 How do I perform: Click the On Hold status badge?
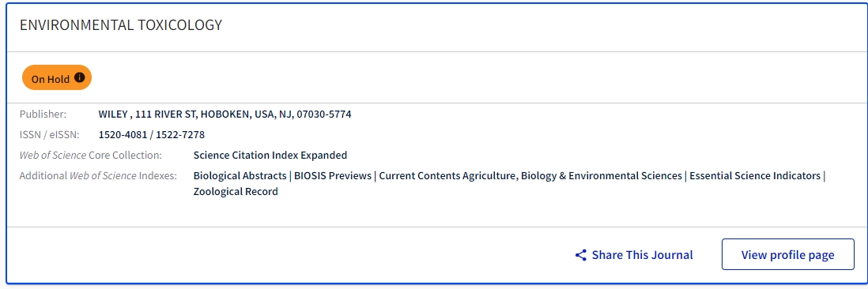pos(56,77)
